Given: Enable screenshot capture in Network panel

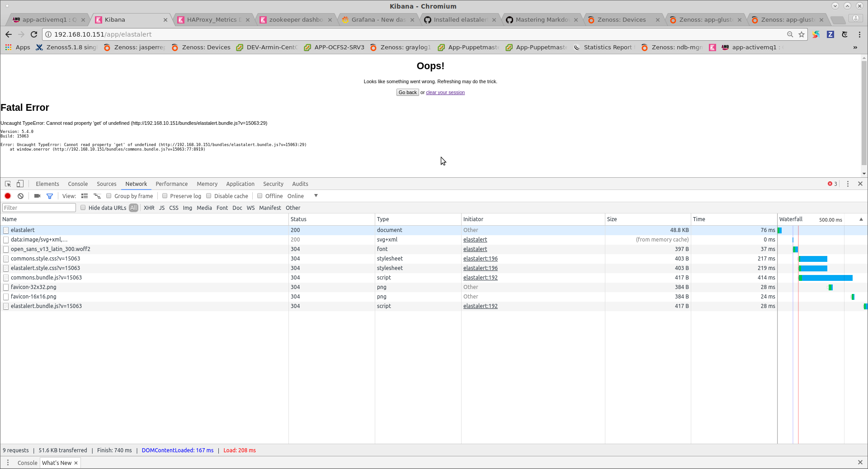Looking at the screenshot, I should click(x=37, y=196).
